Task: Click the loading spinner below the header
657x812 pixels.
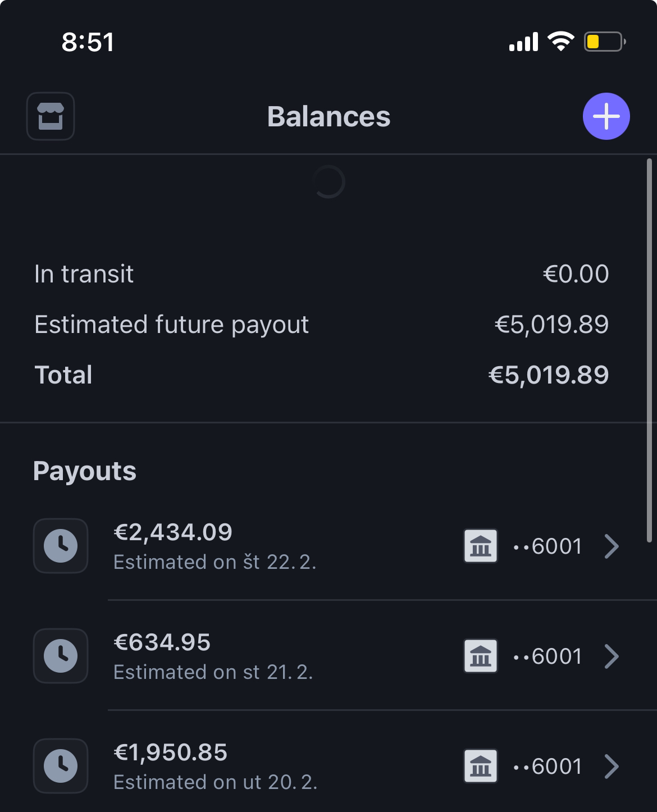Action: click(328, 182)
